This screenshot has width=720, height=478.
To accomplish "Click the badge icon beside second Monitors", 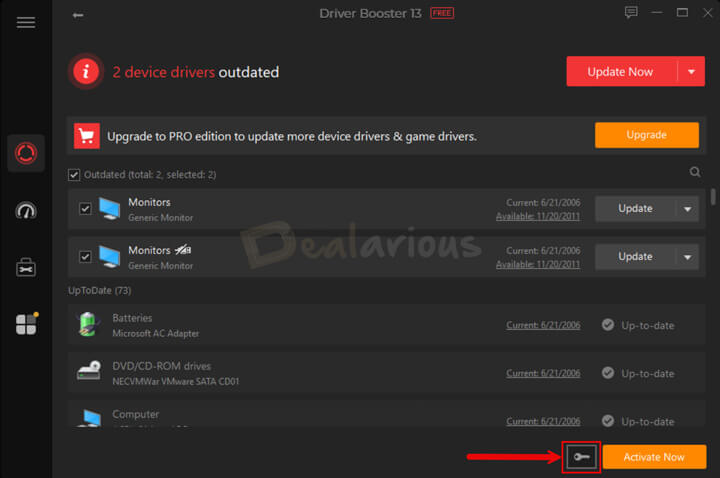I will (183, 250).
